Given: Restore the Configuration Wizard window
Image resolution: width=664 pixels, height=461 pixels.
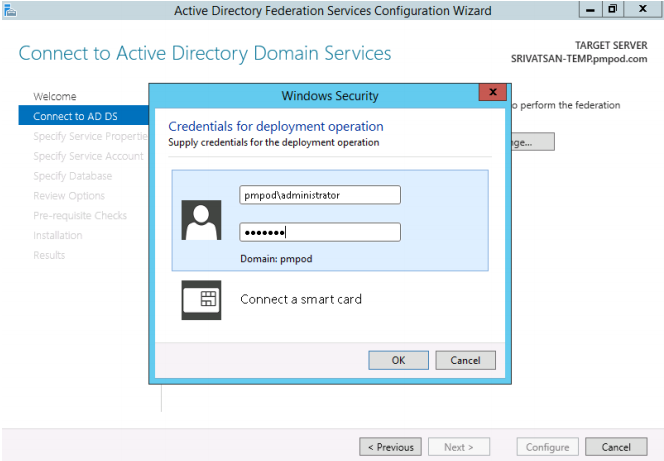Looking at the screenshot, I should click(x=612, y=9).
